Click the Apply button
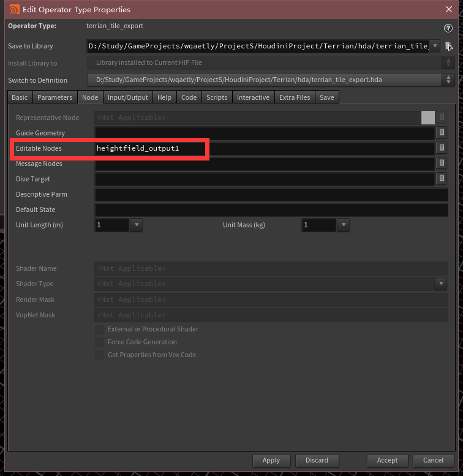The image size is (463, 476). click(x=271, y=460)
